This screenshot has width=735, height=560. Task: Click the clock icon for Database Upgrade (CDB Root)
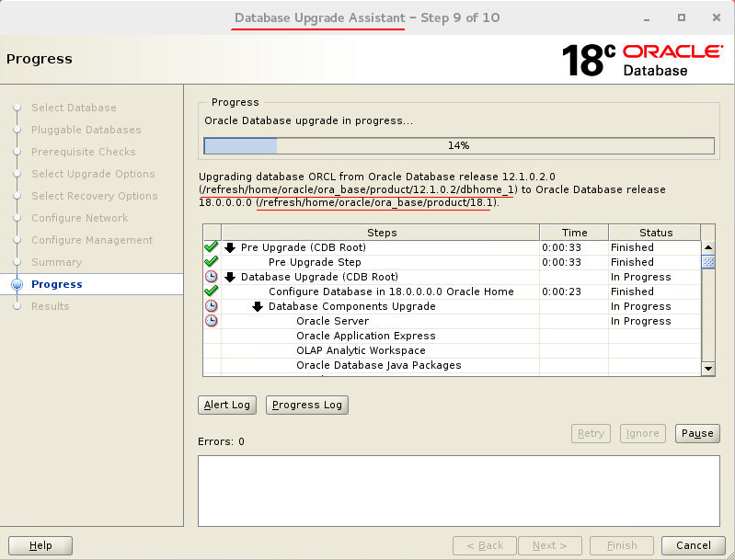pos(212,277)
